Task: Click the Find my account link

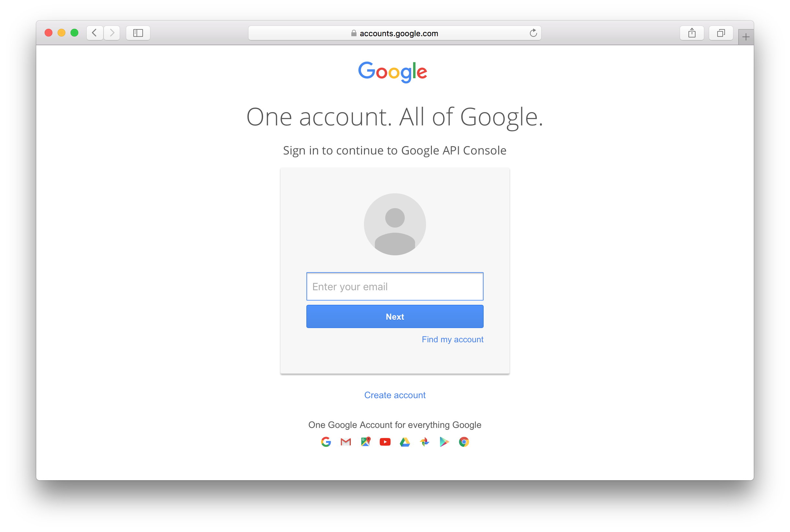Action: (x=452, y=339)
